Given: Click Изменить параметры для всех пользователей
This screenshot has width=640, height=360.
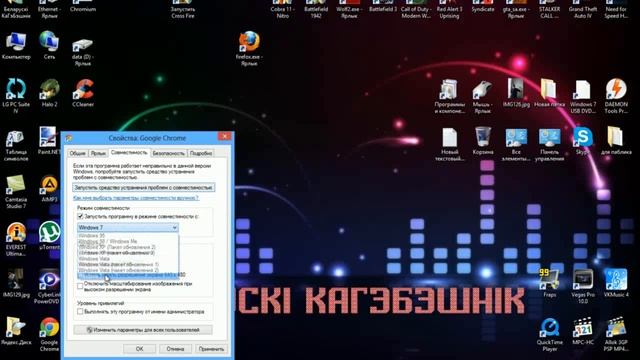Looking at the screenshot, I should 143,330.
